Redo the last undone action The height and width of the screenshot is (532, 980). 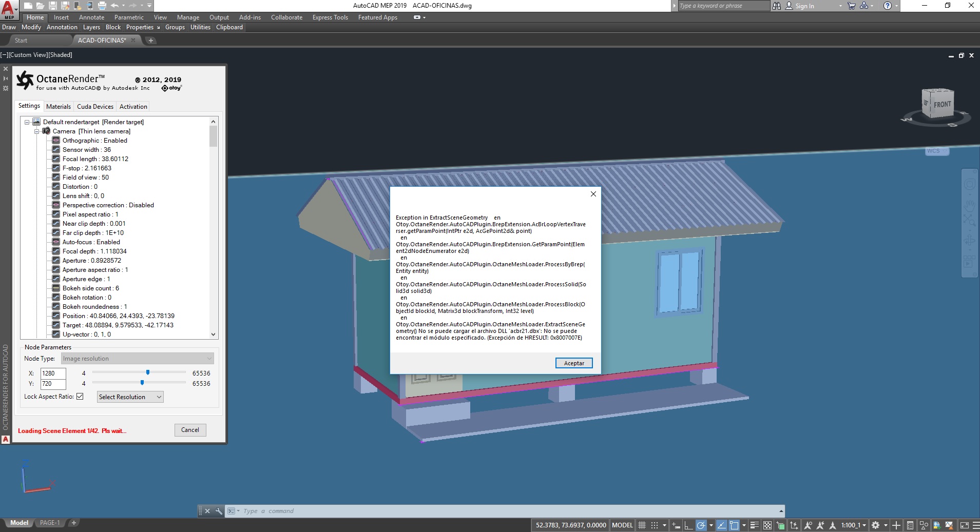[x=133, y=6]
